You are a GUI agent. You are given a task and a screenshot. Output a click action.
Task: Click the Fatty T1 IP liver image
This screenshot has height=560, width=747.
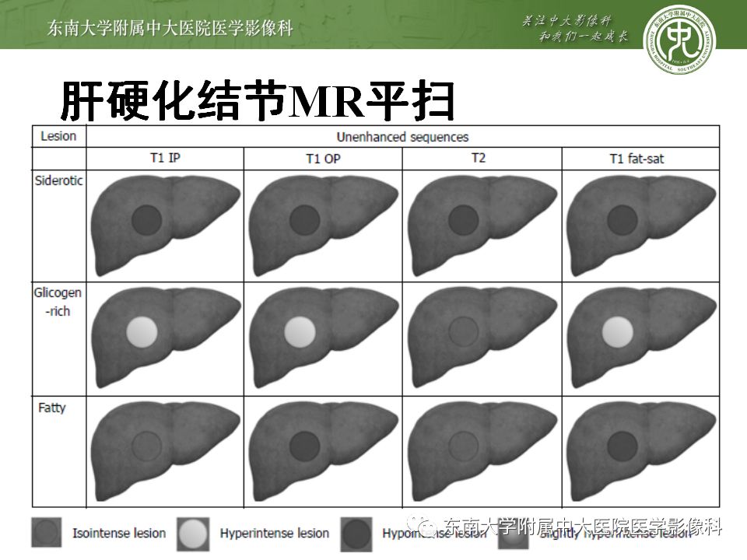(165, 451)
